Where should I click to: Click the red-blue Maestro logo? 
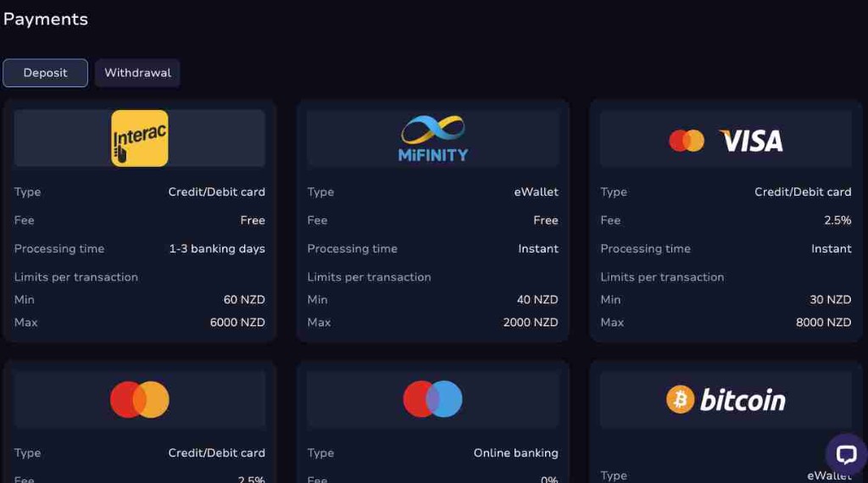point(433,399)
